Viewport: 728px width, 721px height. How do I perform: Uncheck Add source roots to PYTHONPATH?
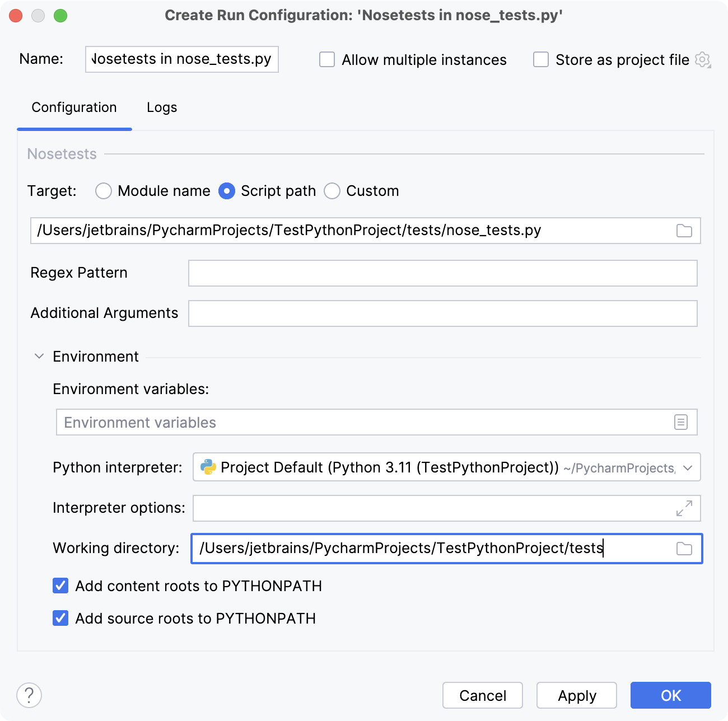60,618
